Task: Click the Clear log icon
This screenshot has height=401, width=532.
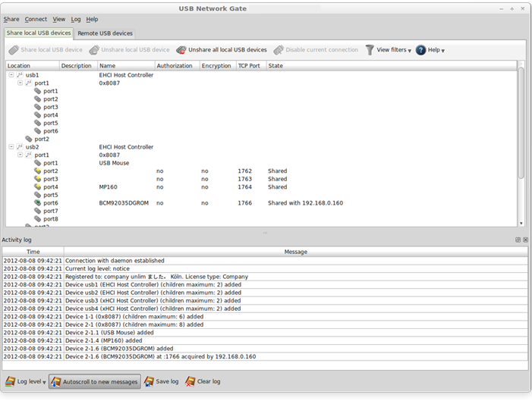Action: pos(190,382)
